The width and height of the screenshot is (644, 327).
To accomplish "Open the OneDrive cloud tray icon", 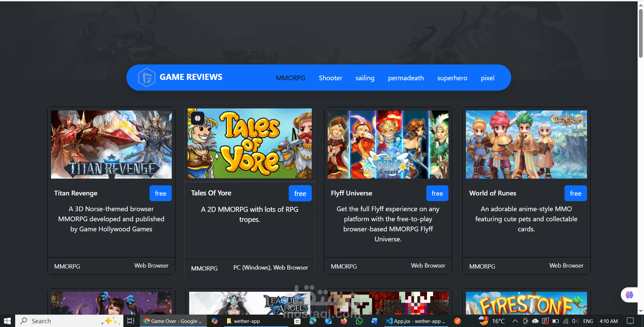I will click(535, 321).
